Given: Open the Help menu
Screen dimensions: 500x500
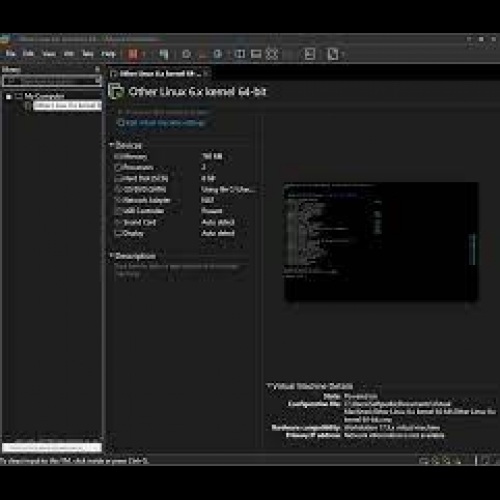Looking at the screenshot, I should [x=108, y=54].
